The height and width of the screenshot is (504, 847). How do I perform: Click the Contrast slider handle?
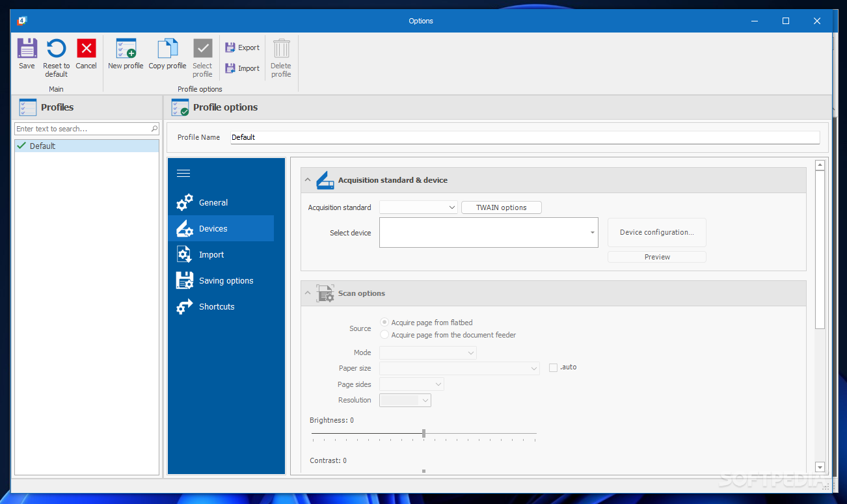pos(423,471)
